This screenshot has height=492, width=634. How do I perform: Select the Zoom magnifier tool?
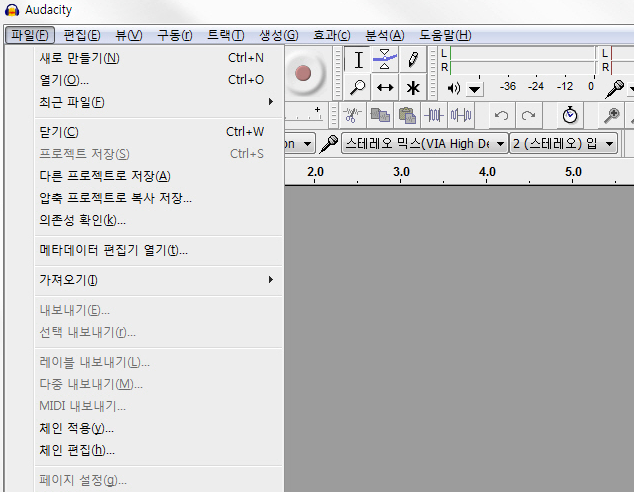click(358, 87)
